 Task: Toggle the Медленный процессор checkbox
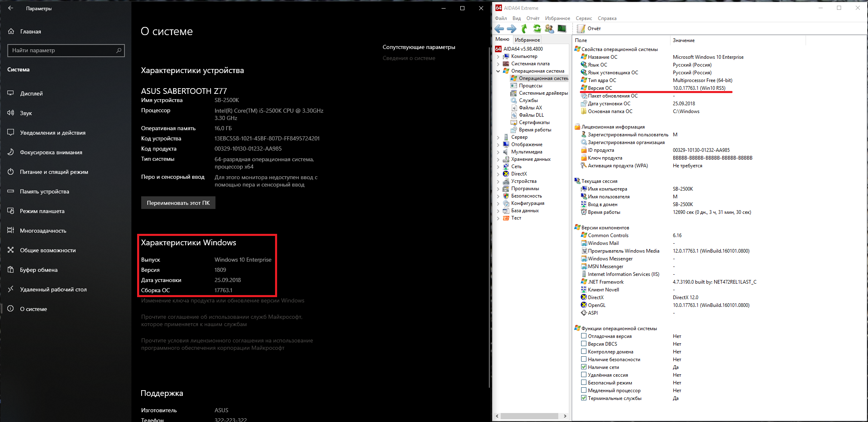[584, 390]
